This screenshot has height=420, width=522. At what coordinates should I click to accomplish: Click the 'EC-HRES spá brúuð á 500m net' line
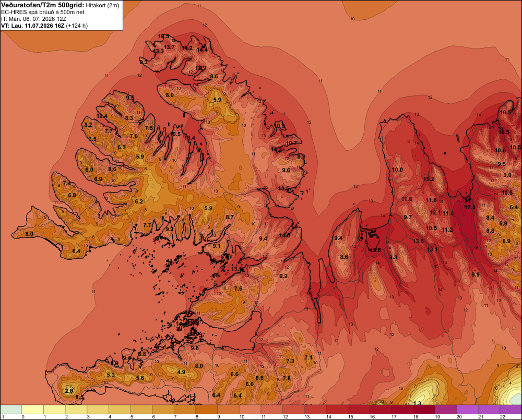point(43,12)
